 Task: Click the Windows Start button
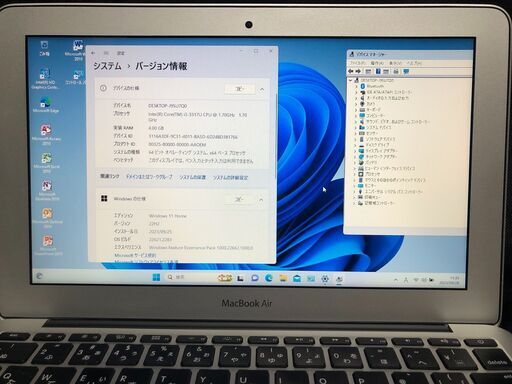click(156, 277)
